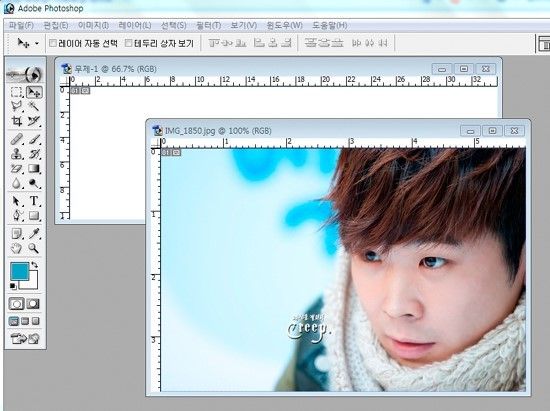The width and height of the screenshot is (550, 411).
Task: Select the Eyedropper tool
Action: (x=34, y=234)
